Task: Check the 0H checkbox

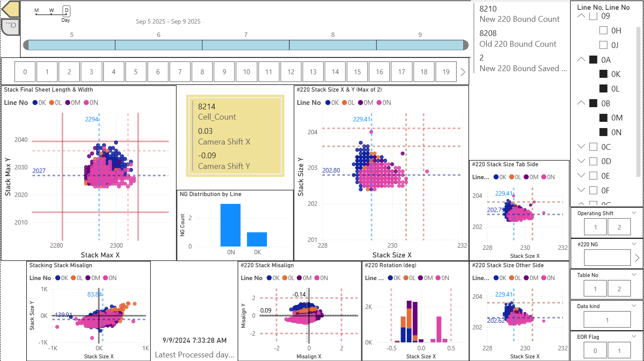Action: [603, 30]
